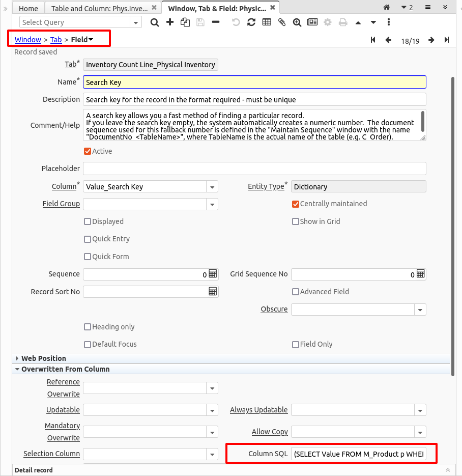Open the Column dropdown list

(212, 187)
